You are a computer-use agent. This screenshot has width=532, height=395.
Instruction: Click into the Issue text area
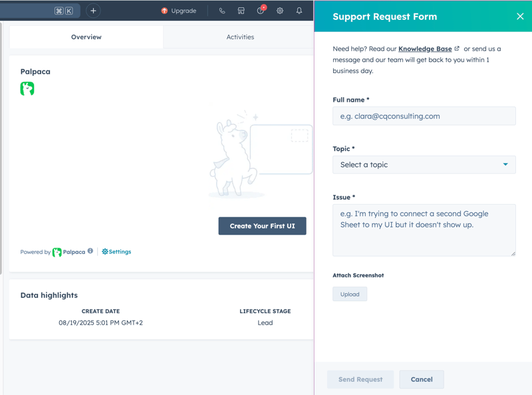[424, 230]
